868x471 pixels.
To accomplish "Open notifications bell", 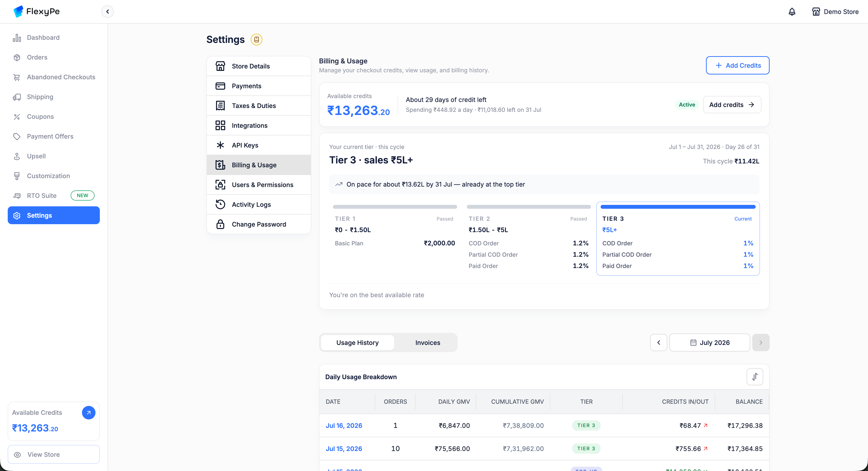I will 792,12.
